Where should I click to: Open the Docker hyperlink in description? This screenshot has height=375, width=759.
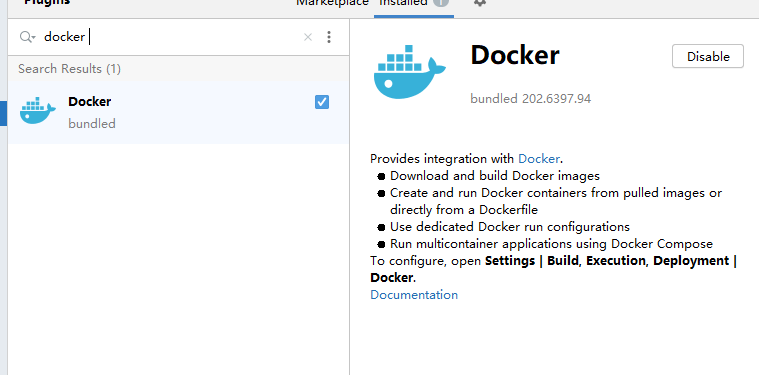(539, 159)
